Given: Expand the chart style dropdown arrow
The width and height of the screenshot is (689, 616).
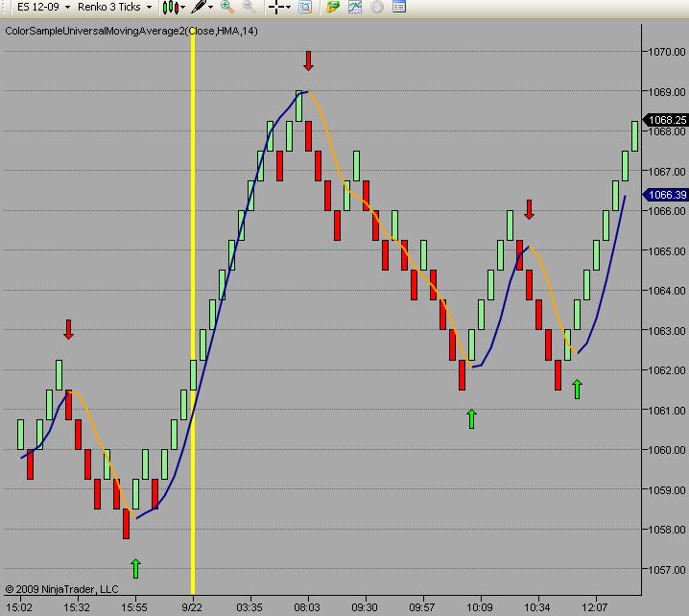Looking at the screenshot, I should coord(182,8).
